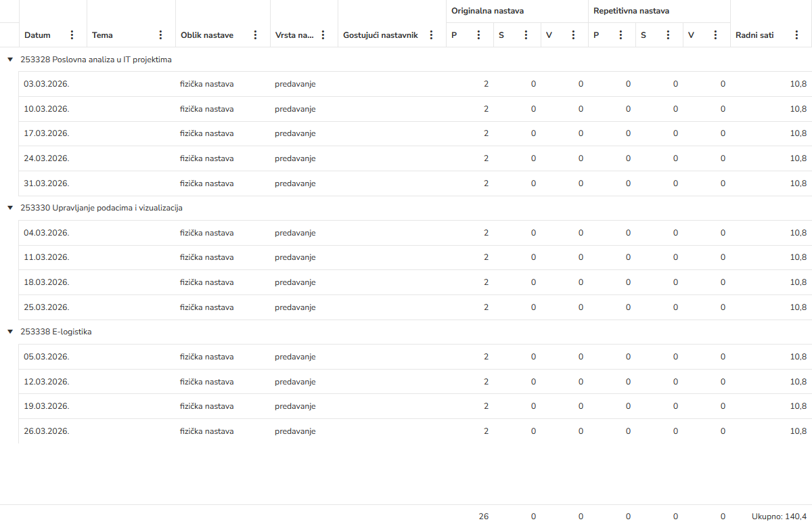Screen dimensions: 812x528
Task: Sort by the Datum column header
Action: pyautogui.click(x=38, y=35)
